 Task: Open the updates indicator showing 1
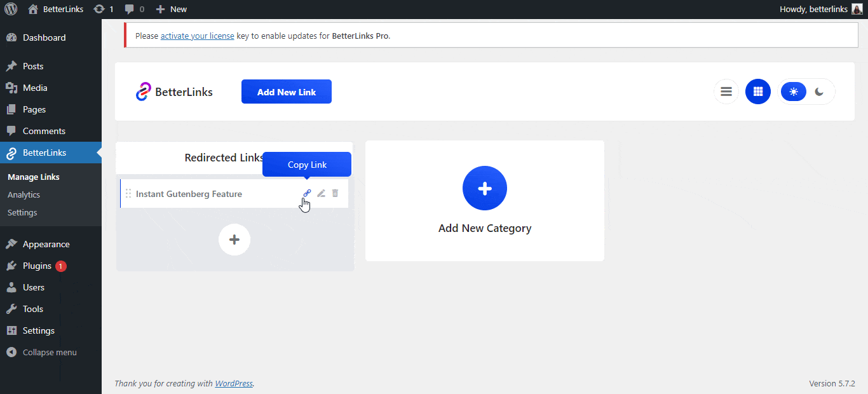tap(104, 9)
